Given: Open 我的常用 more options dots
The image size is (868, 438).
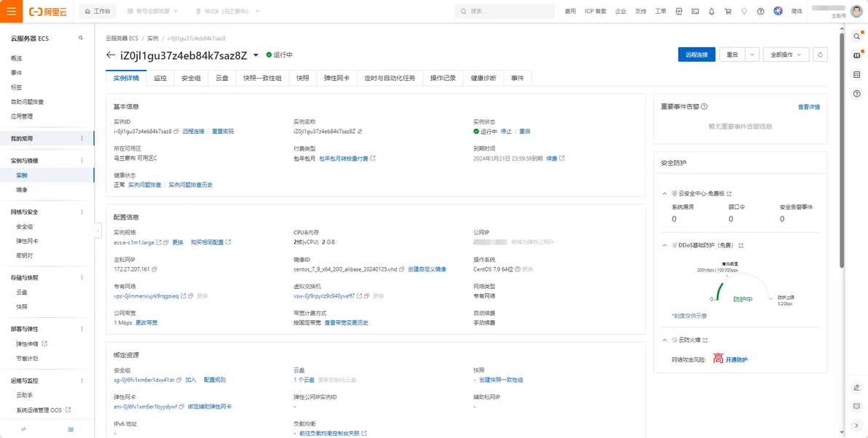Looking at the screenshot, I should tap(82, 138).
